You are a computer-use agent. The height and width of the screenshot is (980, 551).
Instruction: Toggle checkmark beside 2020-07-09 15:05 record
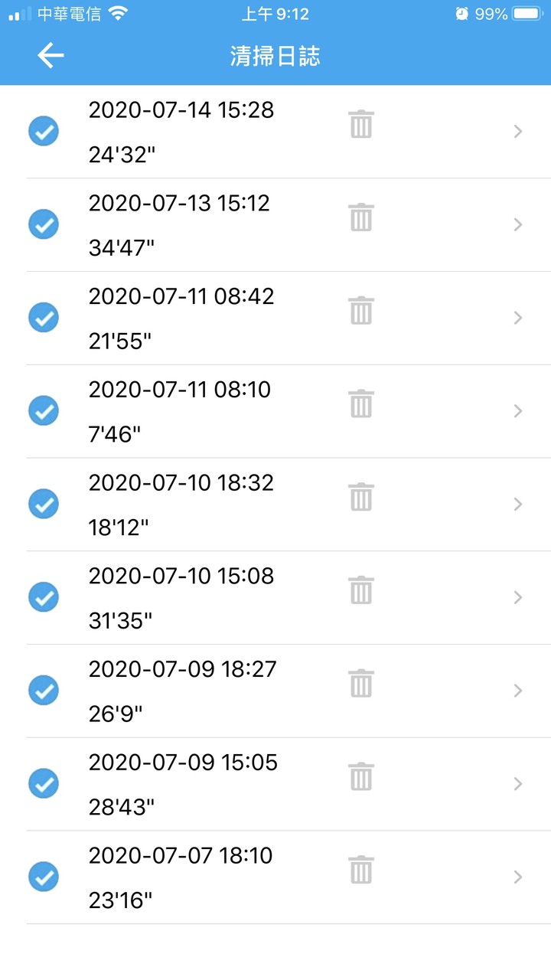click(x=44, y=783)
